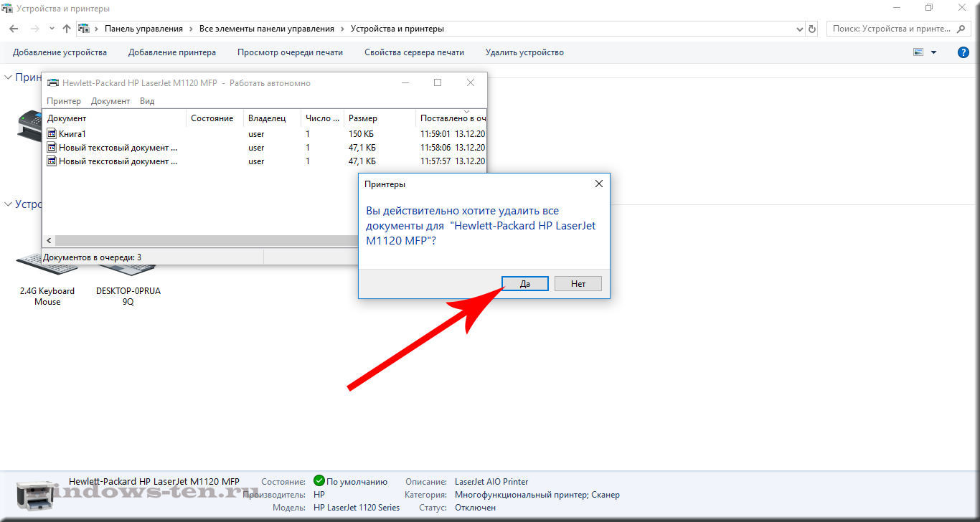Click Добавление принтера in the toolbar

tap(172, 52)
